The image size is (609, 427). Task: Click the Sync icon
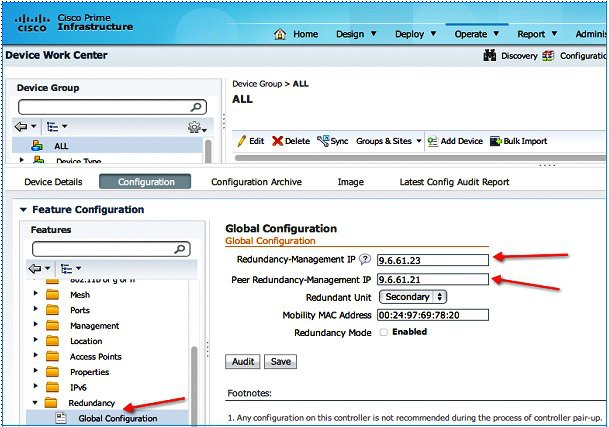[x=323, y=141]
